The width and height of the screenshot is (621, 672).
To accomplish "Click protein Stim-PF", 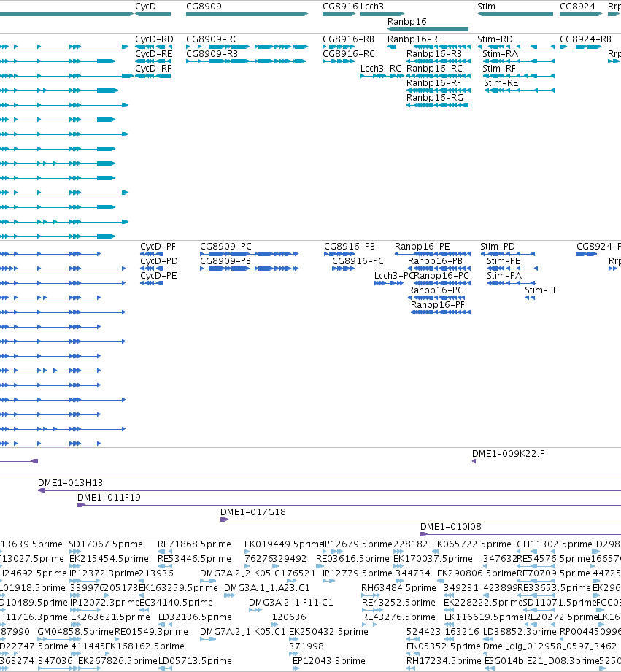I will [x=530, y=298].
